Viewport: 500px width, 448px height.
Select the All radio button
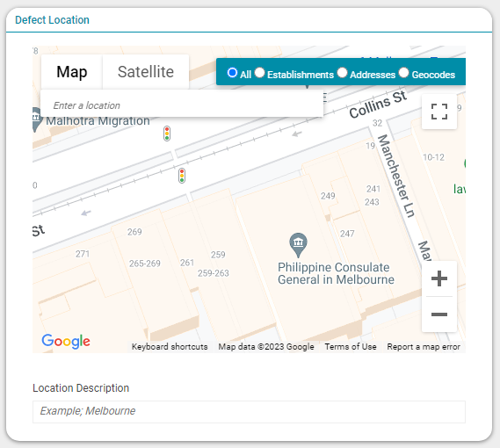pyautogui.click(x=232, y=73)
